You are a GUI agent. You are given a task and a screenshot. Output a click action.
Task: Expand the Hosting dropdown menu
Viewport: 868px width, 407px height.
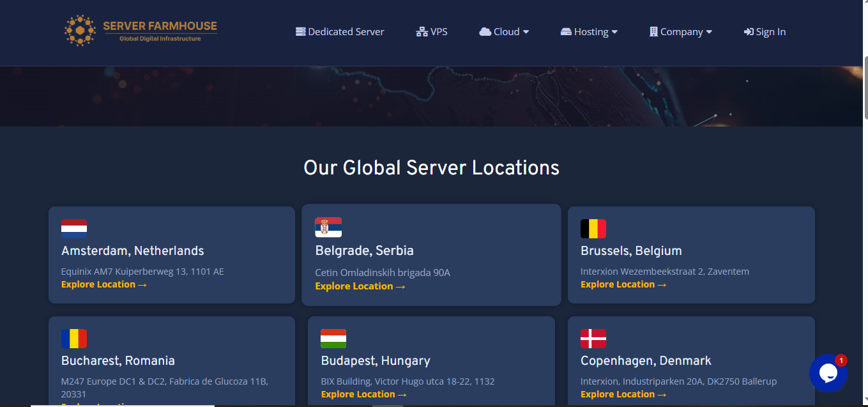click(589, 32)
